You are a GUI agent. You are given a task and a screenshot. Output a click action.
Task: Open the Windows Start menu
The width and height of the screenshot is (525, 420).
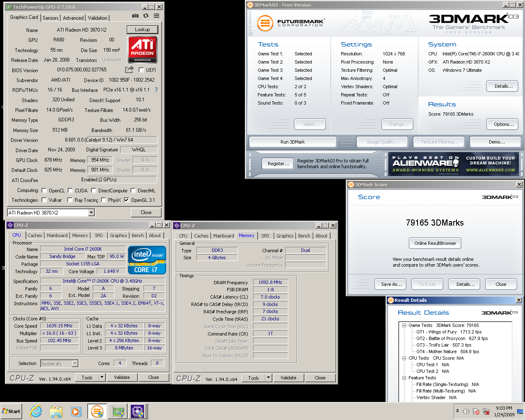click(x=11, y=411)
